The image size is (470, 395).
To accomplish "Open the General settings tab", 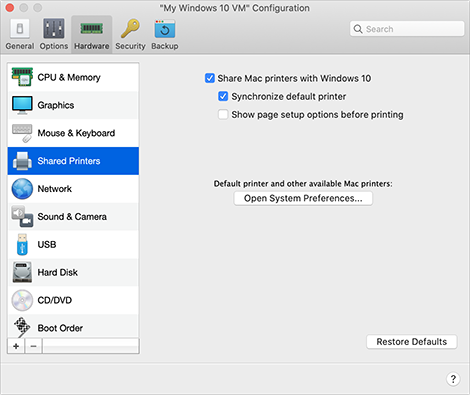I will coord(20,34).
